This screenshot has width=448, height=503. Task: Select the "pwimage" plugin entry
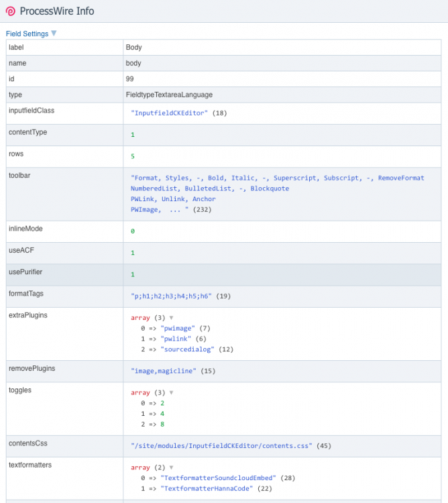point(178,329)
